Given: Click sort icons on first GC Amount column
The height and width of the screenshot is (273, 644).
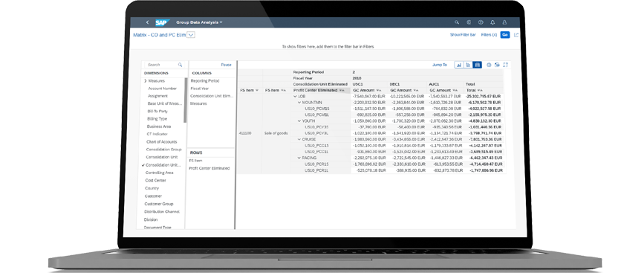Looking at the screenshot, I should (x=379, y=90).
